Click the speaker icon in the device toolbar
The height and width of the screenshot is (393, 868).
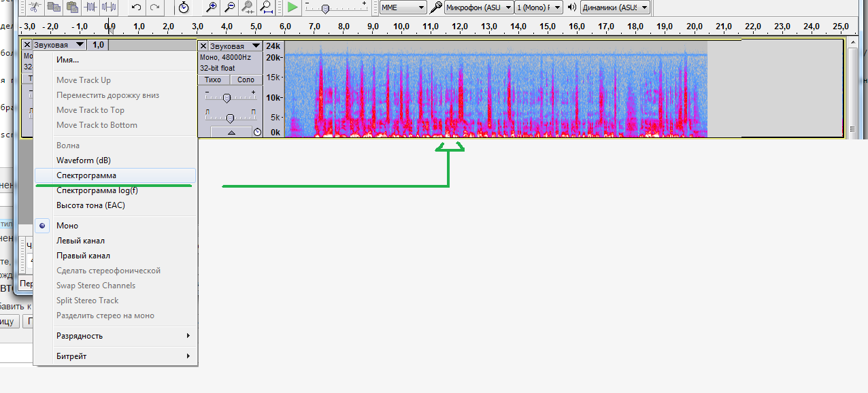coord(572,7)
